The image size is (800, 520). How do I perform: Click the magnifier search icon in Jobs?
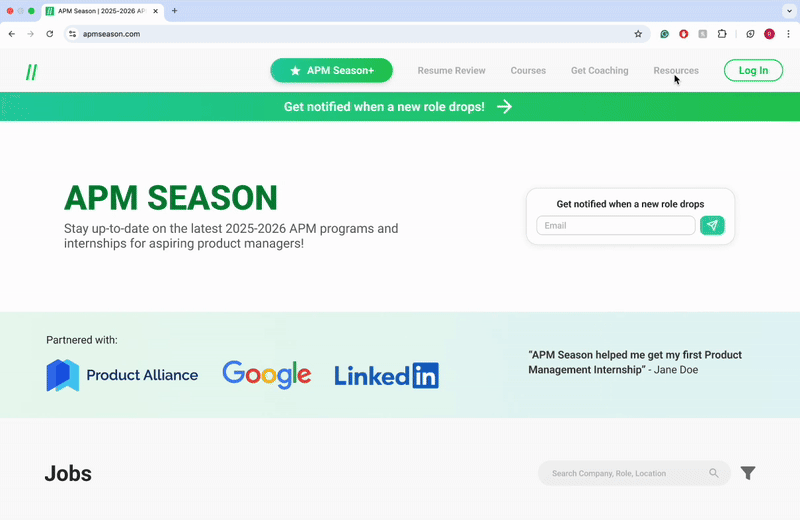pyautogui.click(x=714, y=473)
